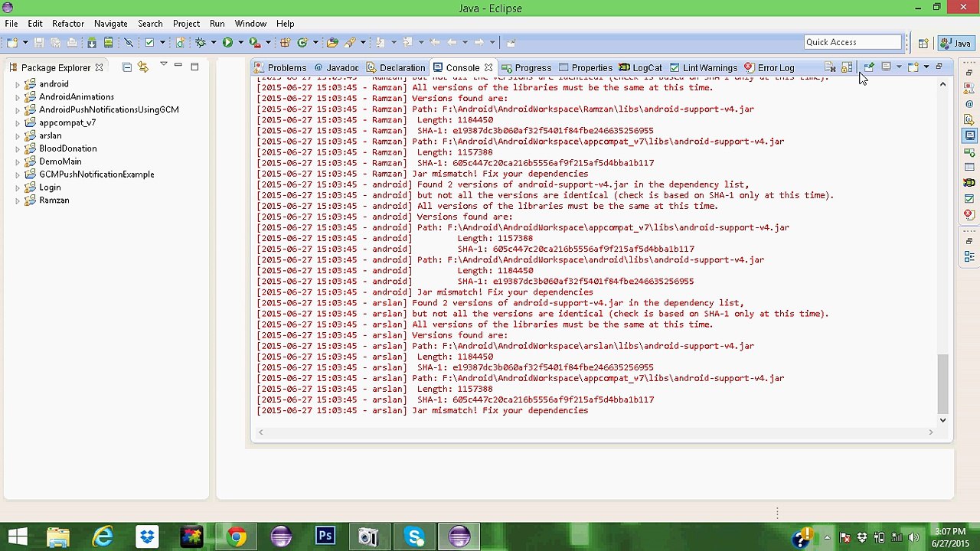
Task: Open the Open Console dropdown arrow
Action: (x=926, y=67)
